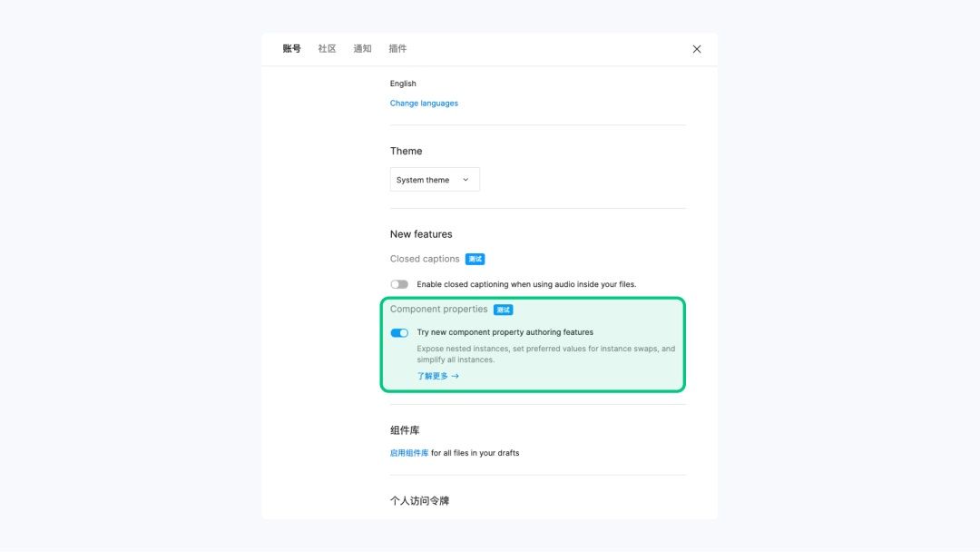980x552 pixels.
Task: Click the 启用组件库 link
Action: point(409,453)
